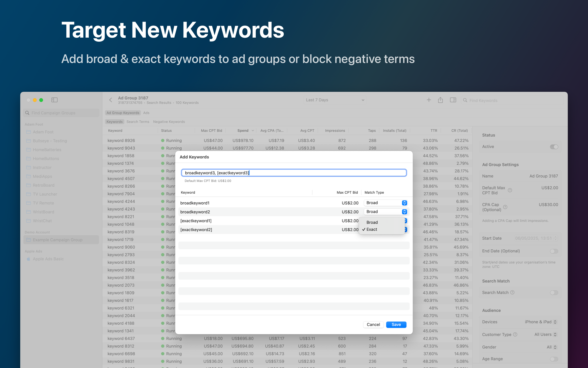The height and width of the screenshot is (368, 588).
Task: Click the plus add keyword icon
Action: 429,100
